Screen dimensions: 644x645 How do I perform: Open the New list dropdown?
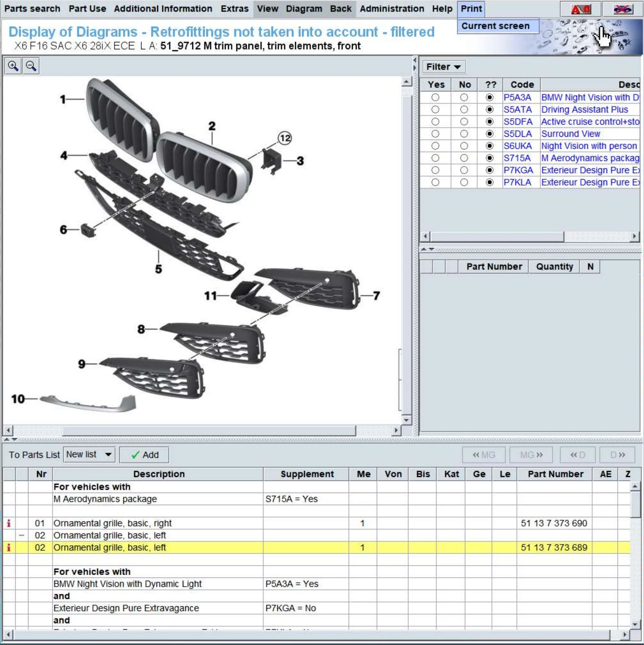89,455
